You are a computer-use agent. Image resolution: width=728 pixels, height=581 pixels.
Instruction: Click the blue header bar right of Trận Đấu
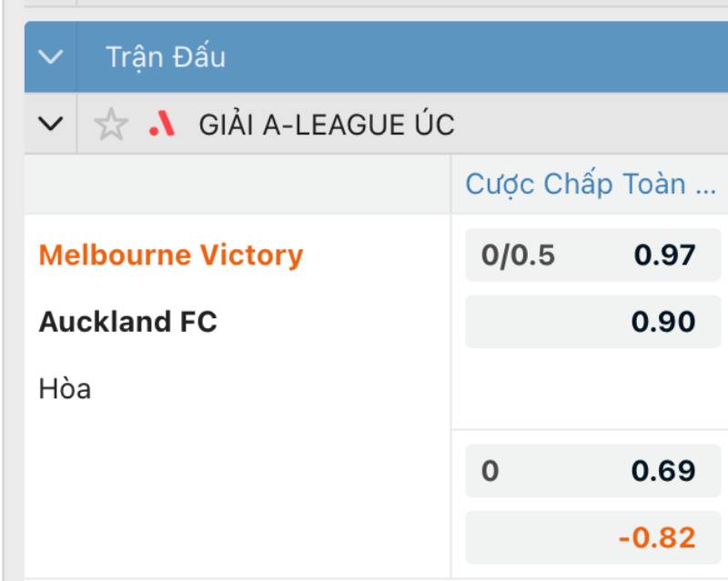[x=473, y=57]
